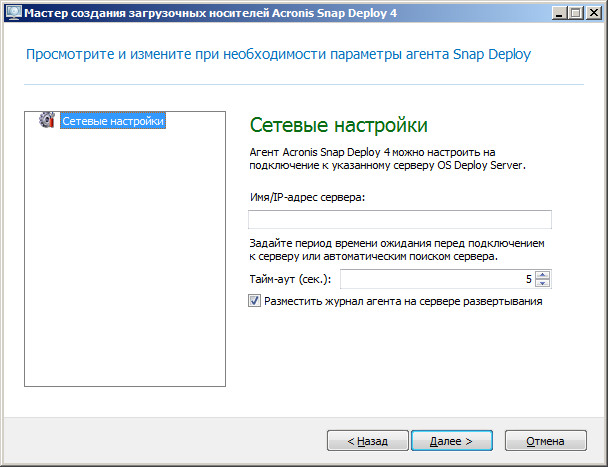Click the network settings gear icon
The width and height of the screenshot is (608, 467).
47,120
